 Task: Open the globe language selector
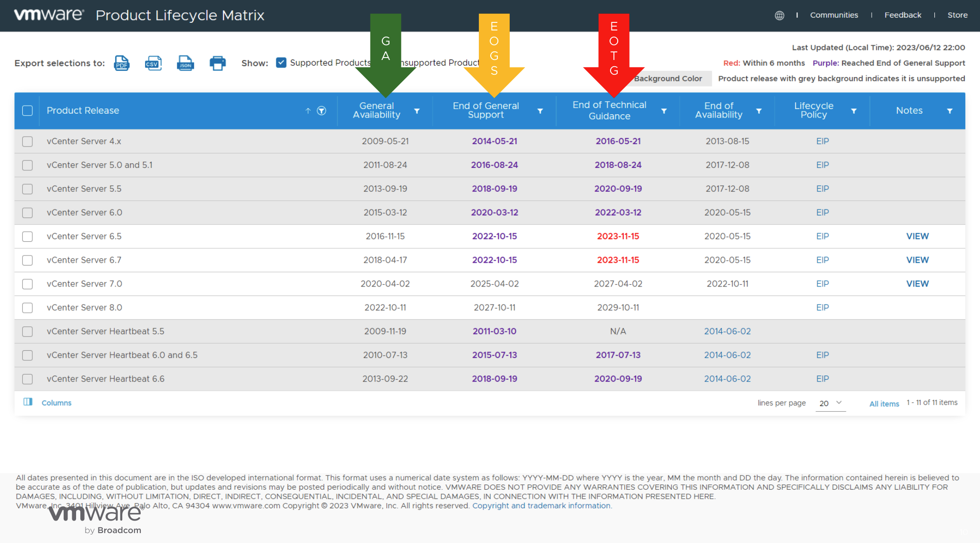pos(779,15)
